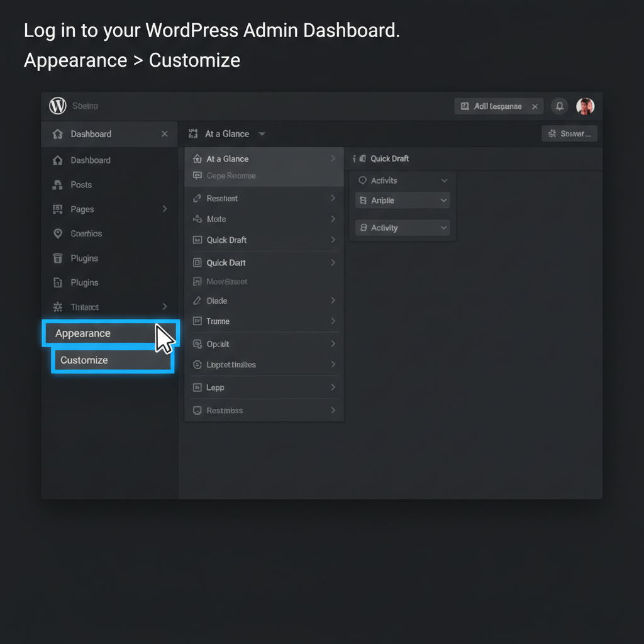Collapse the Activity dropdown panel
This screenshot has width=644, height=644.
click(x=445, y=228)
